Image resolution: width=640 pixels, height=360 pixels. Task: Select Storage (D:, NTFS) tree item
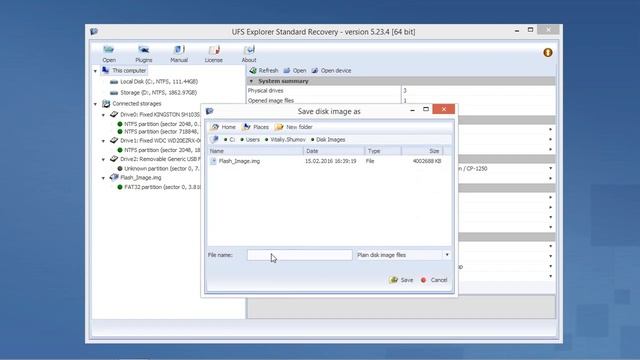point(159,93)
